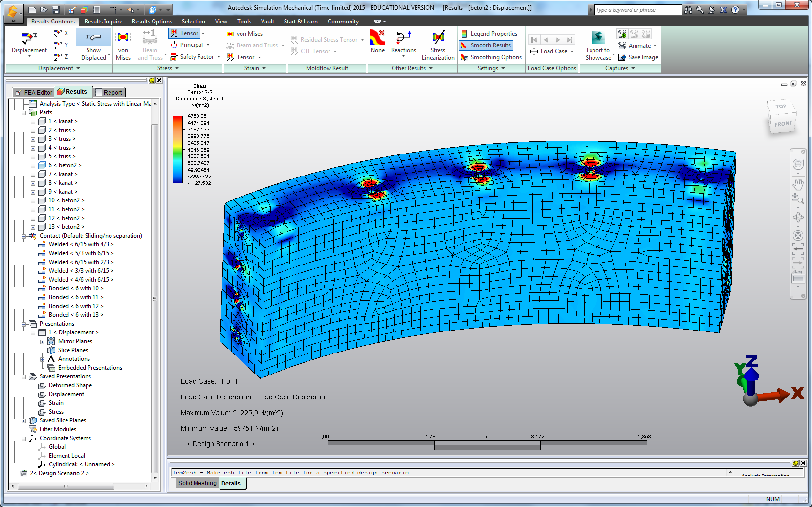This screenshot has height=507, width=812.
Task: Open the Results Inquire ribbon tab
Action: point(103,22)
